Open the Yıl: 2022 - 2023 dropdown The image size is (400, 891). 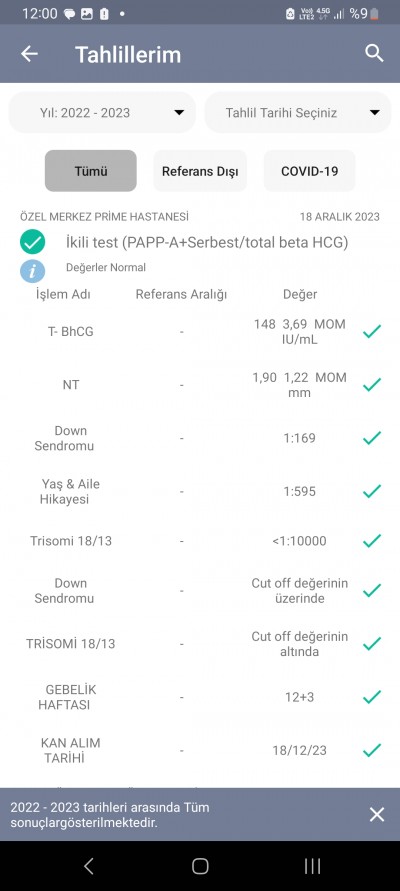pyautogui.click(x=102, y=113)
